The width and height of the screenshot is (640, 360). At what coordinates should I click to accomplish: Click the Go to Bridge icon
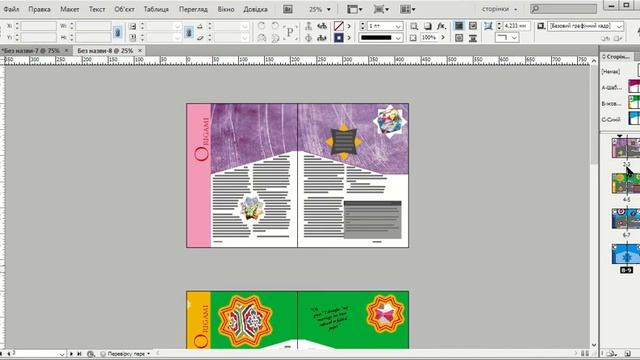point(288,9)
